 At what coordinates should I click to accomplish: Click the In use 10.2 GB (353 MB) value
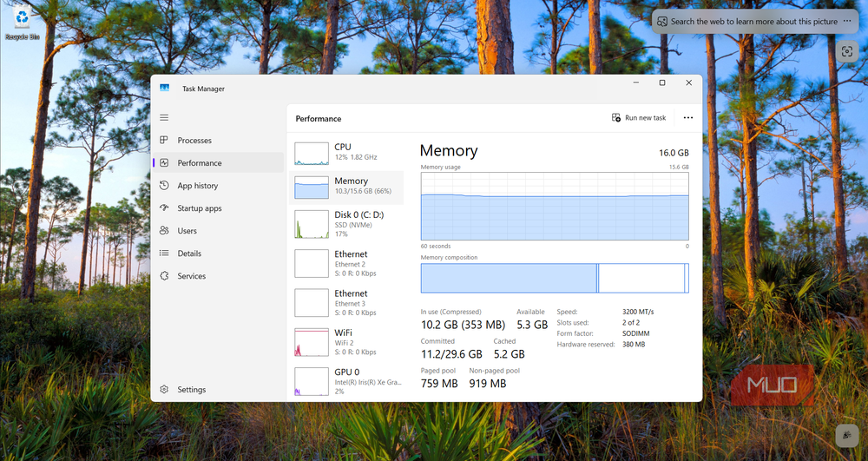tap(463, 325)
